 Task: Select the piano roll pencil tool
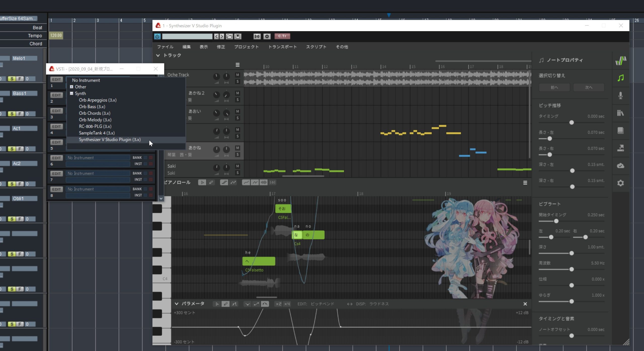tap(211, 182)
